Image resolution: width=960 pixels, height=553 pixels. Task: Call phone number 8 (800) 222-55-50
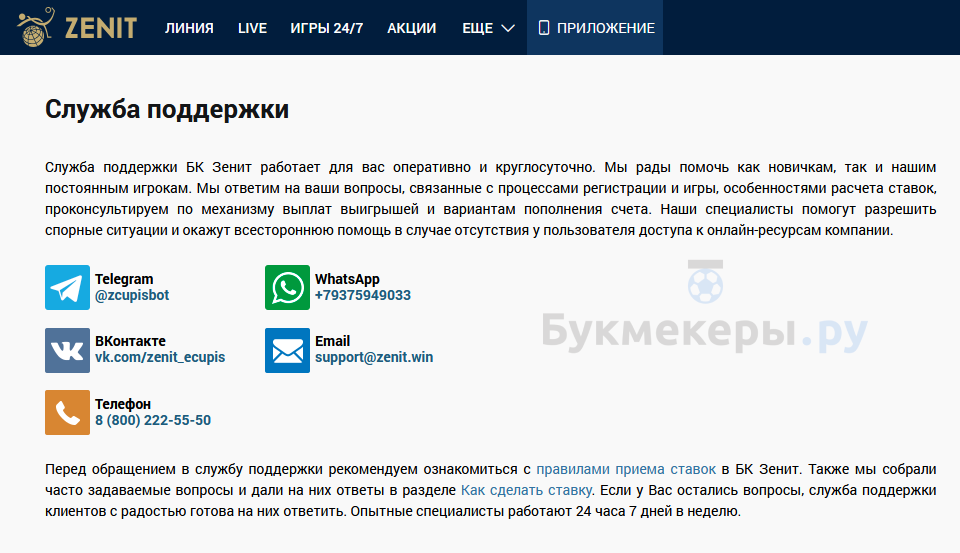point(152,420)
